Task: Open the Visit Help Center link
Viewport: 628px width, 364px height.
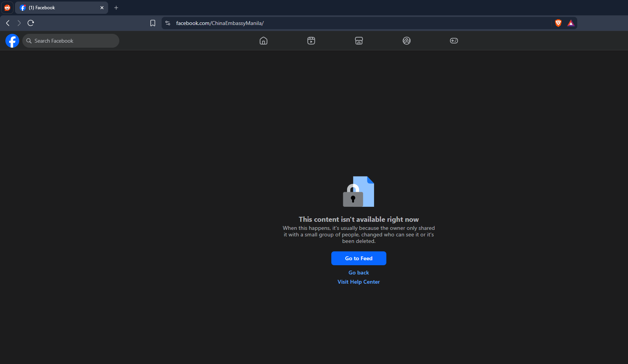Action: [x=359, y=282]
